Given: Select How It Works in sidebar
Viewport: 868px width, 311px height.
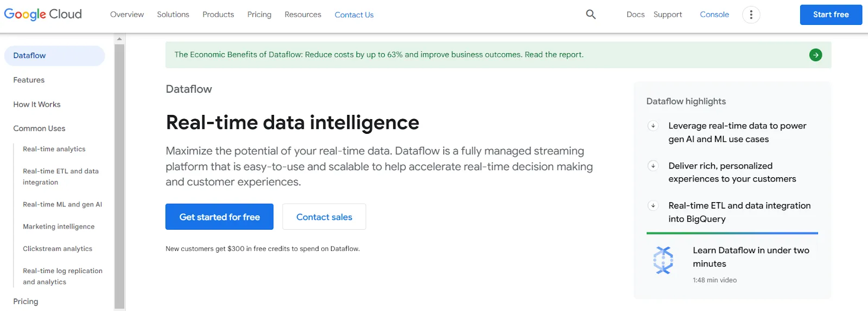Looking at the screenshot, I should 37,105.
